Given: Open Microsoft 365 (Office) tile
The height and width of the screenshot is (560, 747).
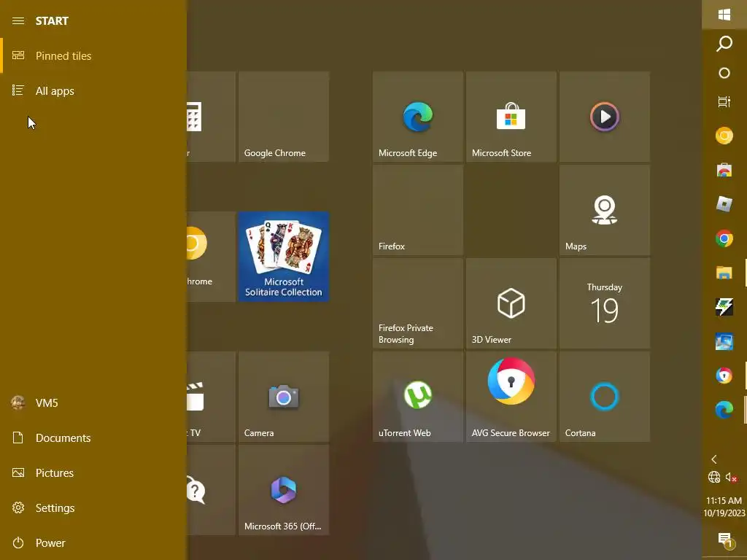Looking at the screenshot, I should tap(284, 490).
